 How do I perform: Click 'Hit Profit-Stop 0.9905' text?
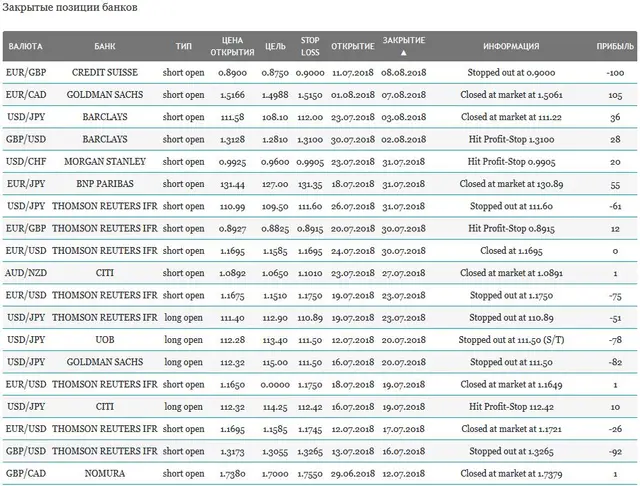pos(511,162)
